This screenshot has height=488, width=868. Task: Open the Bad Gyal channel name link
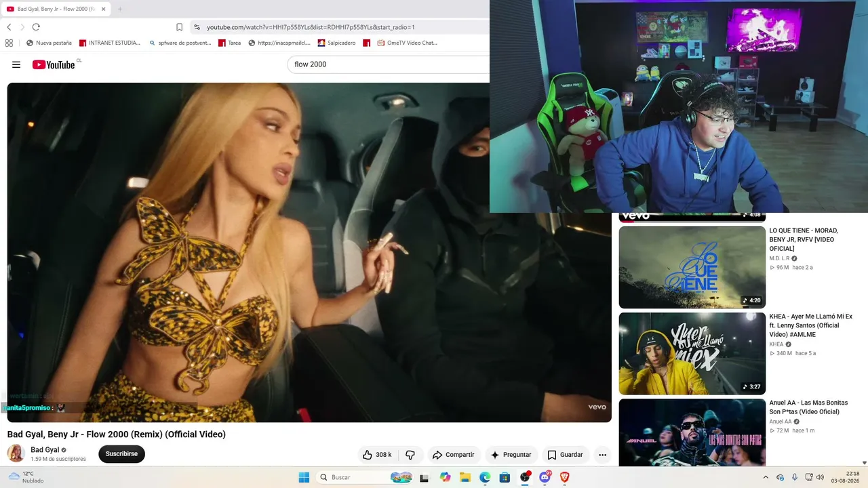45,449
